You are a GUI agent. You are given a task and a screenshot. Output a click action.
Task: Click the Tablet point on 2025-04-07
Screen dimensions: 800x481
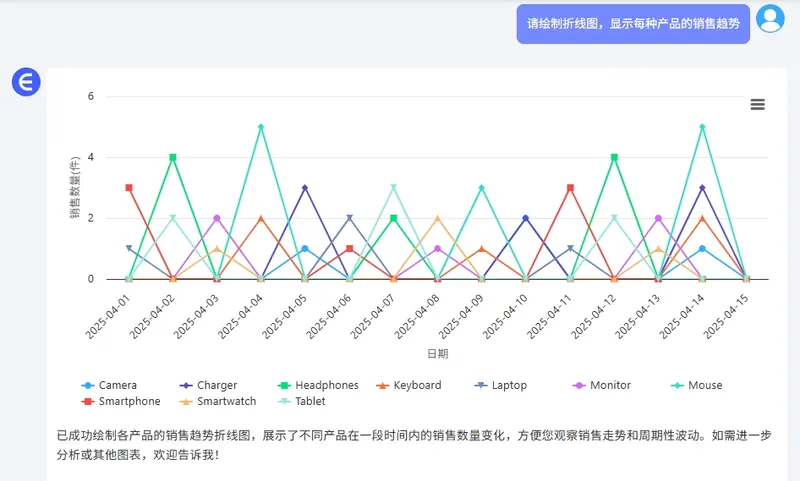coord(393,188)
